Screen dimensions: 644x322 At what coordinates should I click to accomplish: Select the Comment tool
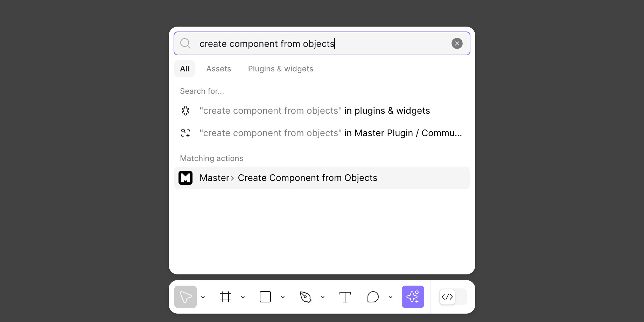pos(373,297)
